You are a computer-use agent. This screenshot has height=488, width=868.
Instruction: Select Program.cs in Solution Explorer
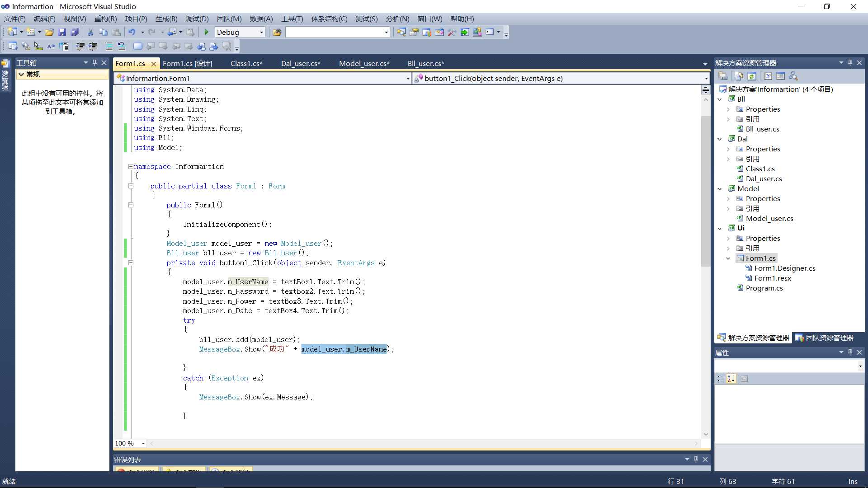(764, 288)
